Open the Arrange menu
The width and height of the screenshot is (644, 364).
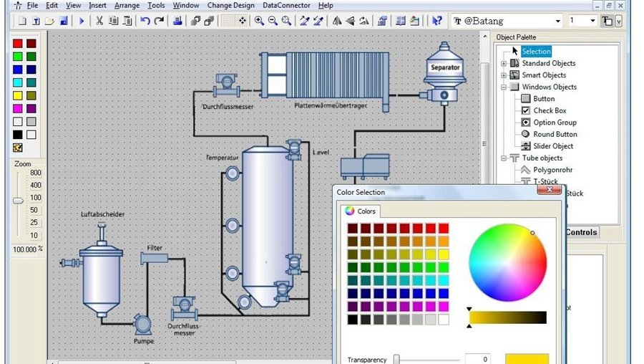point(127,5)
